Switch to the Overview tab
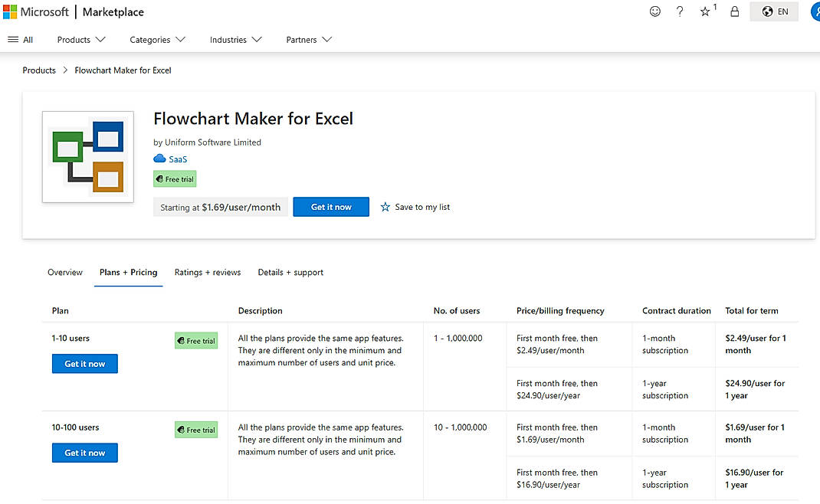 pos(65,273)
